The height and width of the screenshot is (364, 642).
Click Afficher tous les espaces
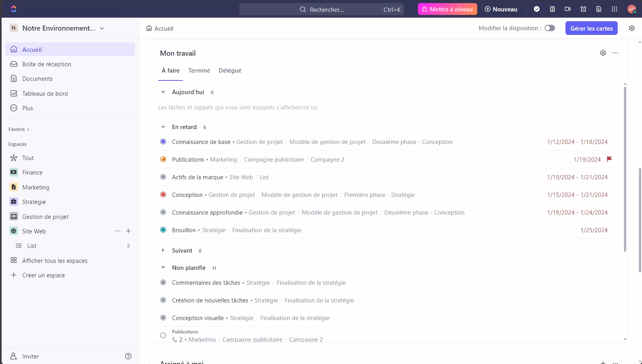[x=55, y=260]
